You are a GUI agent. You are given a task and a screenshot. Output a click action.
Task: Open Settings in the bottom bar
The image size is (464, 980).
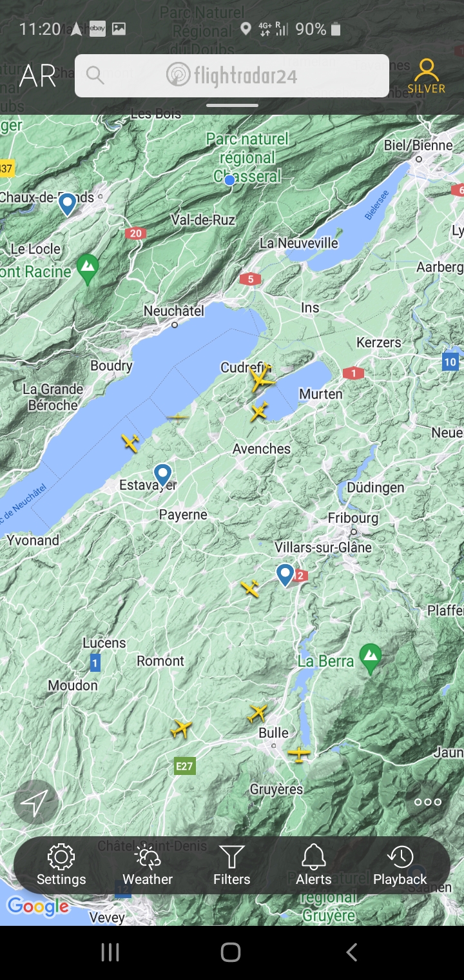(61, 865)
